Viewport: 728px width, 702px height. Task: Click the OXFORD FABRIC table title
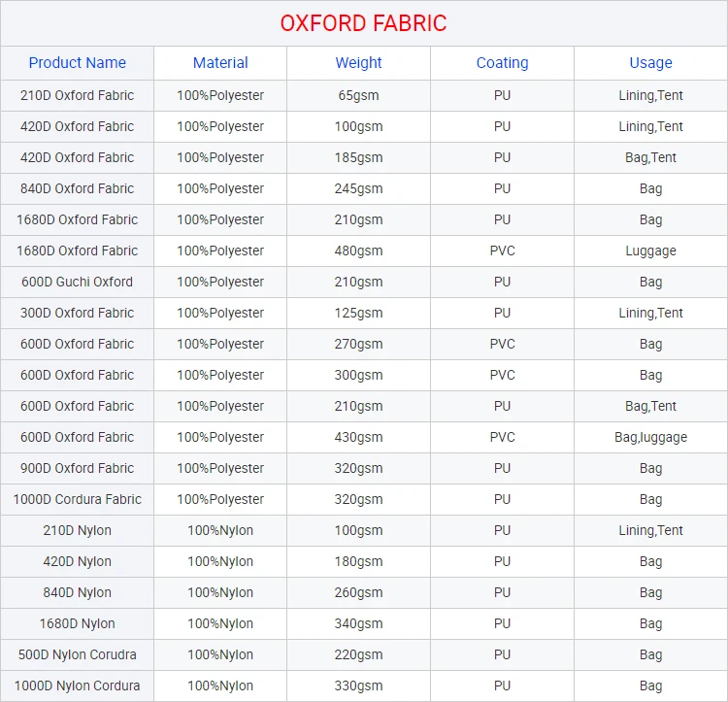pyautogui.click(x=363, y=23)
